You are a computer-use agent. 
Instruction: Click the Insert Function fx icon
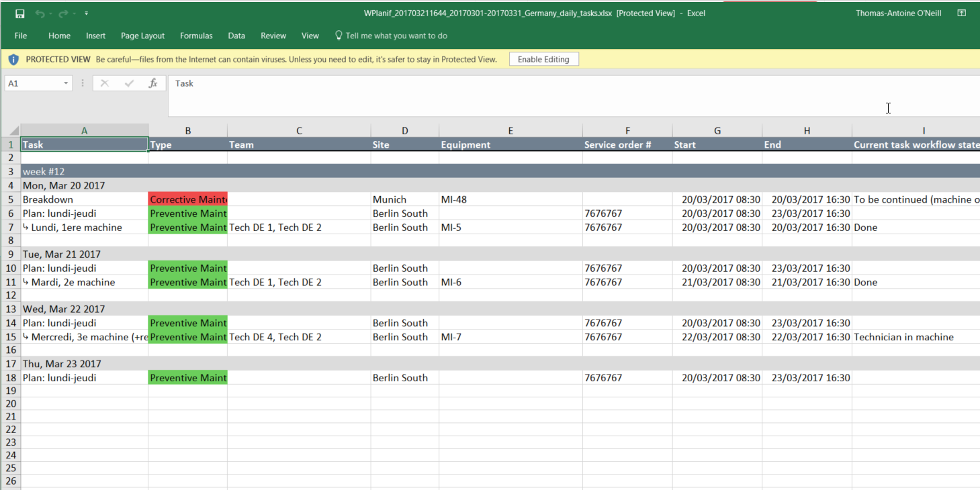click(x=152, y=83)
